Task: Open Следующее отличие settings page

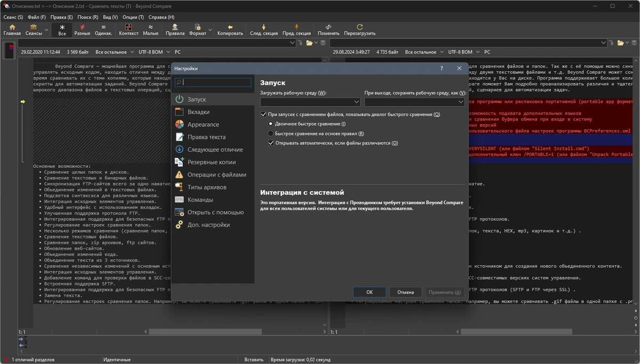Action: click(213, 150)
